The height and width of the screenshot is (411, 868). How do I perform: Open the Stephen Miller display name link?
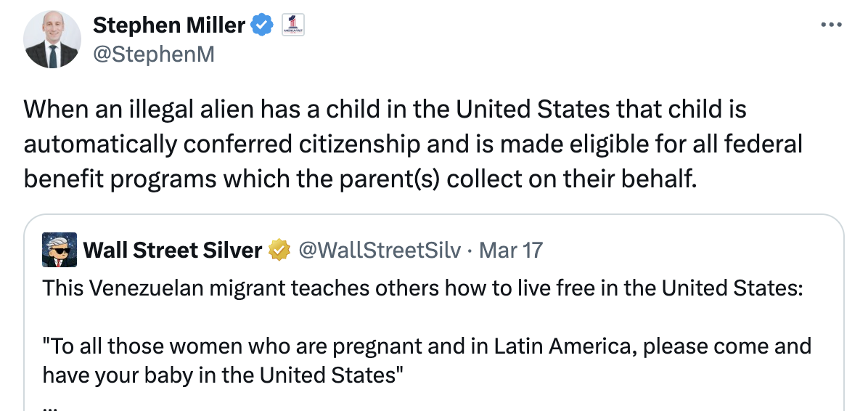[x=169, y=25]
